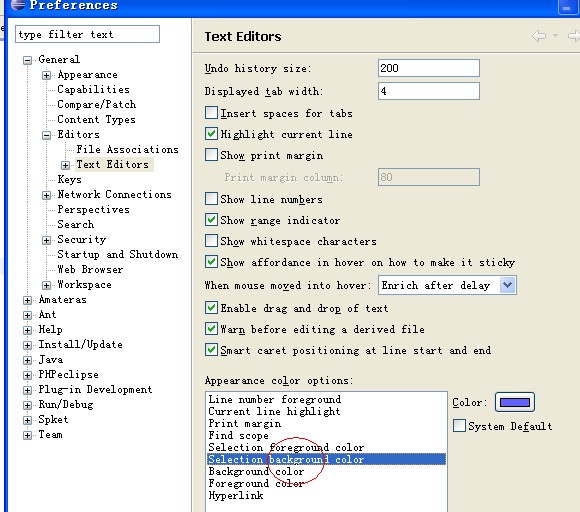Image resolution: width=580 pixels, height=512 pixels.
Task: Expand the Java preferences node
Action: (27, 360)
